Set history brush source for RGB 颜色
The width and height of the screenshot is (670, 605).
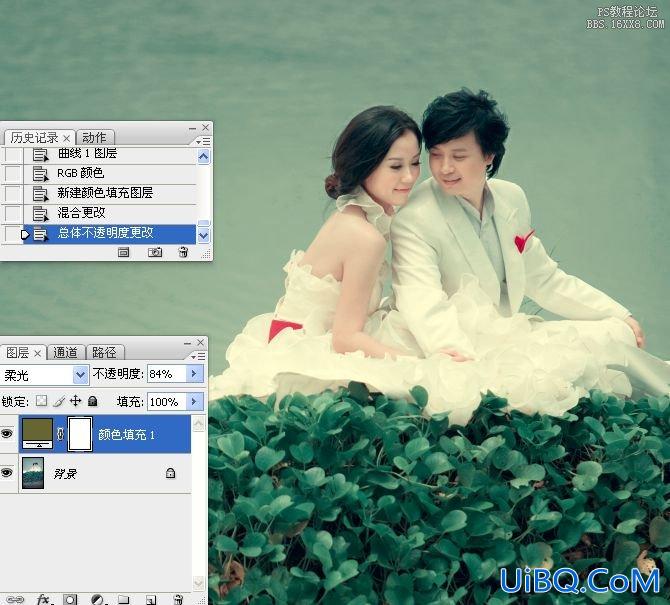tap(12, 173)
